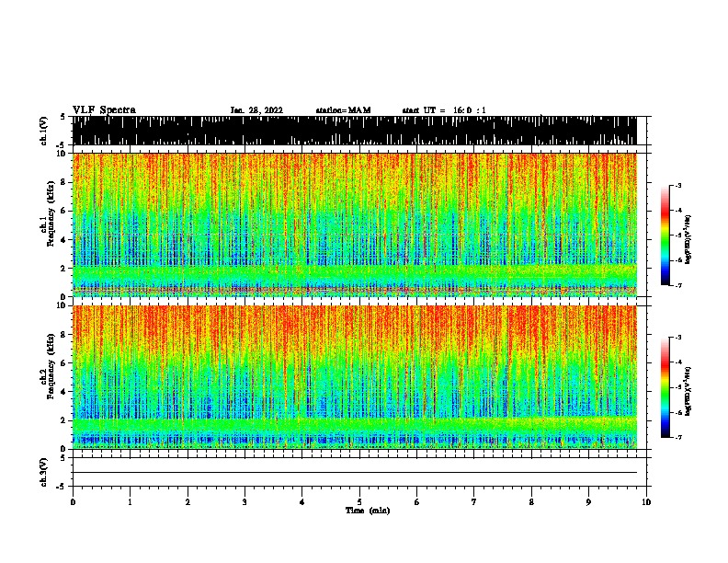
Task: Click the time axis tick label '10'
Action: coord(646,502)
